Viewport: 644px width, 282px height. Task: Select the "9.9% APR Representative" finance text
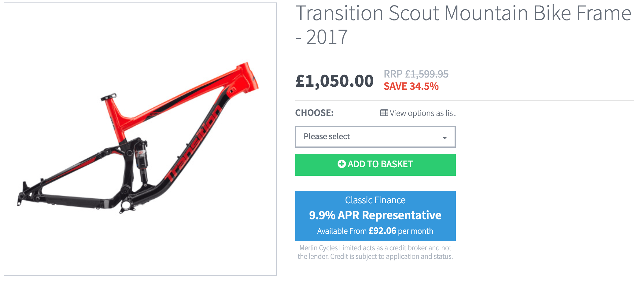(375, 215)
